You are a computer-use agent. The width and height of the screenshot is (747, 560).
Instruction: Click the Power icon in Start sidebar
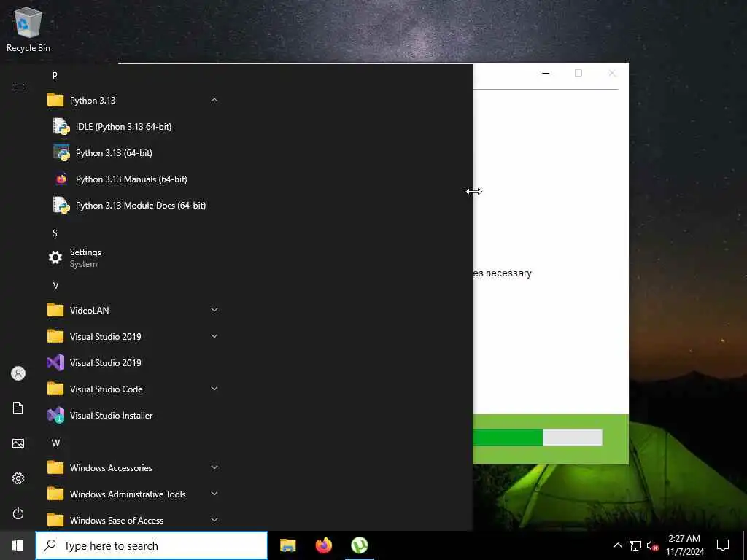[x=18, y=513]
